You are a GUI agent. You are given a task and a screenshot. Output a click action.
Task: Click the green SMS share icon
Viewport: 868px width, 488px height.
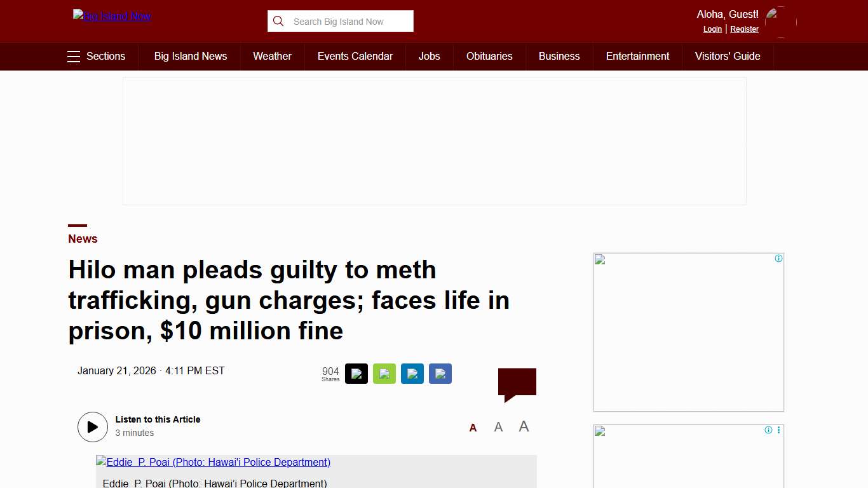click(384, 374)
